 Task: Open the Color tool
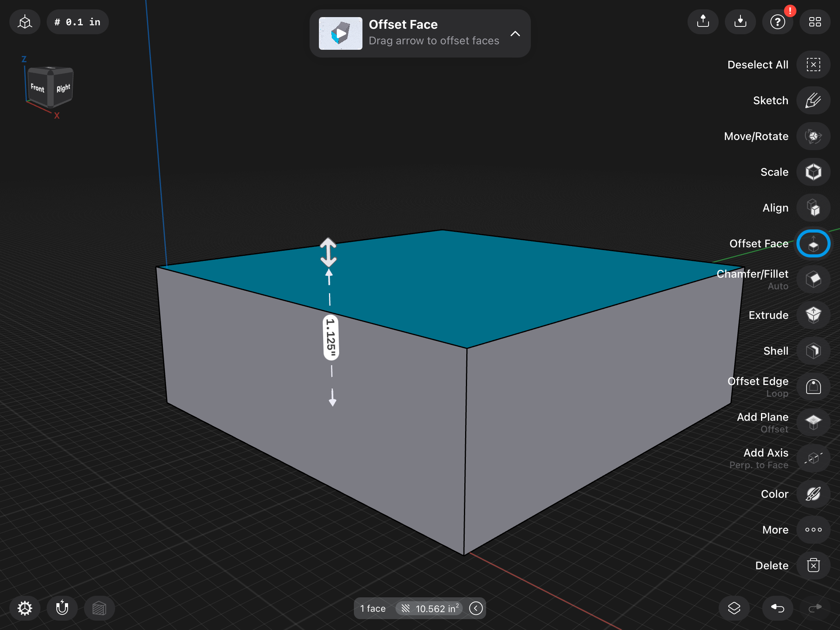pos(813,494)
